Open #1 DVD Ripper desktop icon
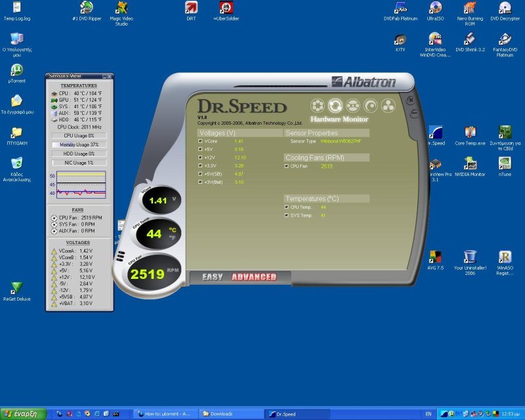The width and height of the screenshot is (525, 420). pyautogui.click(x=87, y=11)
